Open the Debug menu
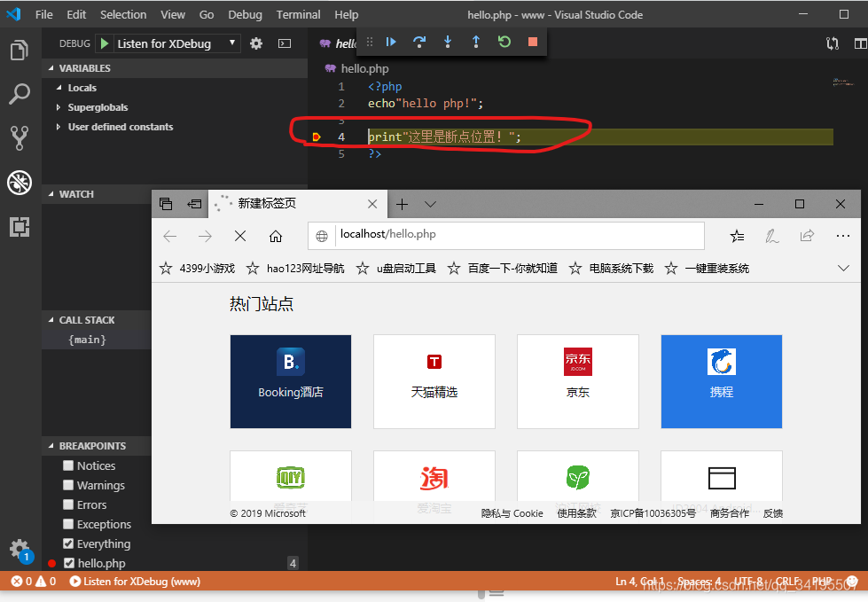Viewport: 868px width, 602px height. (245, 14)
